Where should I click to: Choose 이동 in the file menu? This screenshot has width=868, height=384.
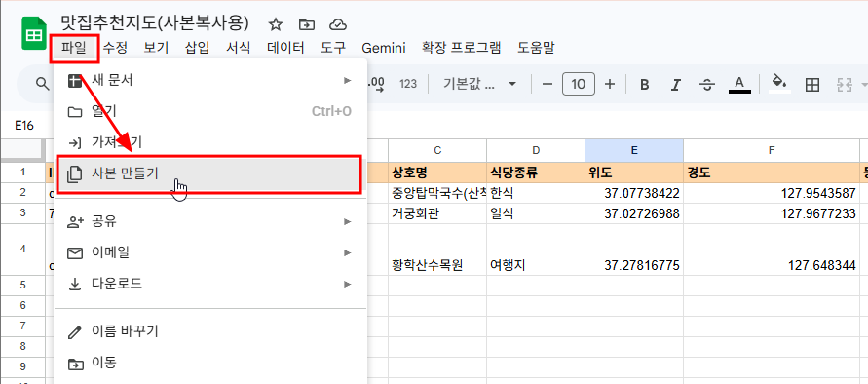point(210,364)
